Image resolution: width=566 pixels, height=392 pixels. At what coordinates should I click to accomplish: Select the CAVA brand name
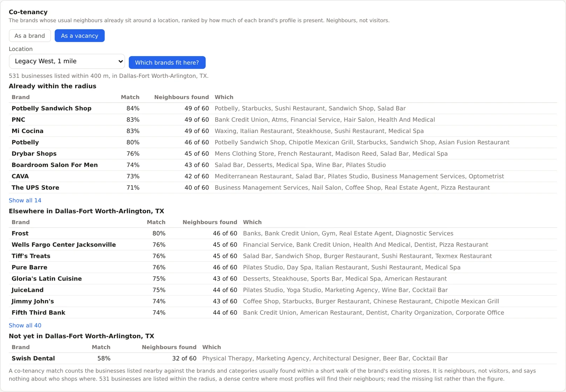[20, 176]
